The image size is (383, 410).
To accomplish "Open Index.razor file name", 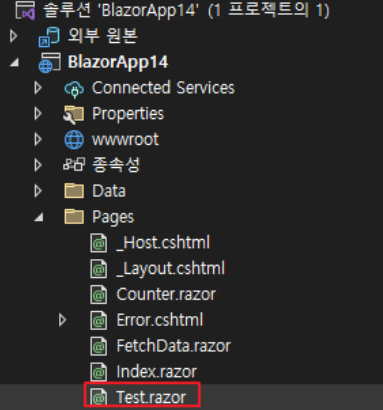I will point(156,372).
